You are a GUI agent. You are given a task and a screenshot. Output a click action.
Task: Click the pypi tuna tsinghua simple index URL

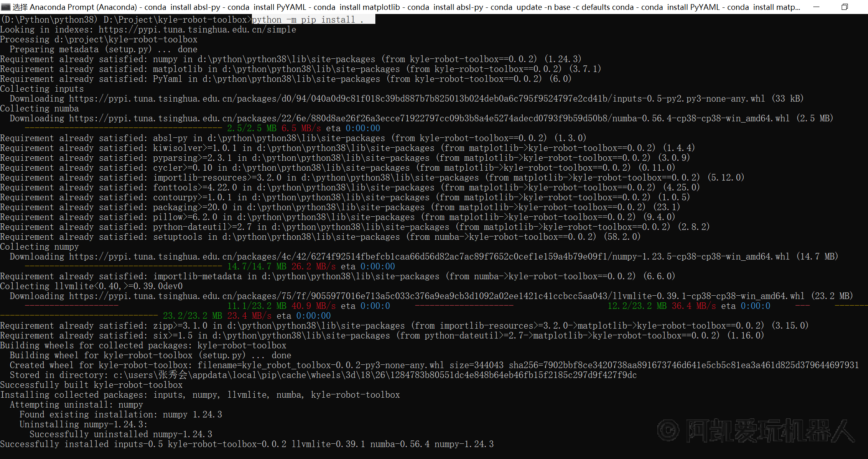pyautogui.click(x=197, y=30)
